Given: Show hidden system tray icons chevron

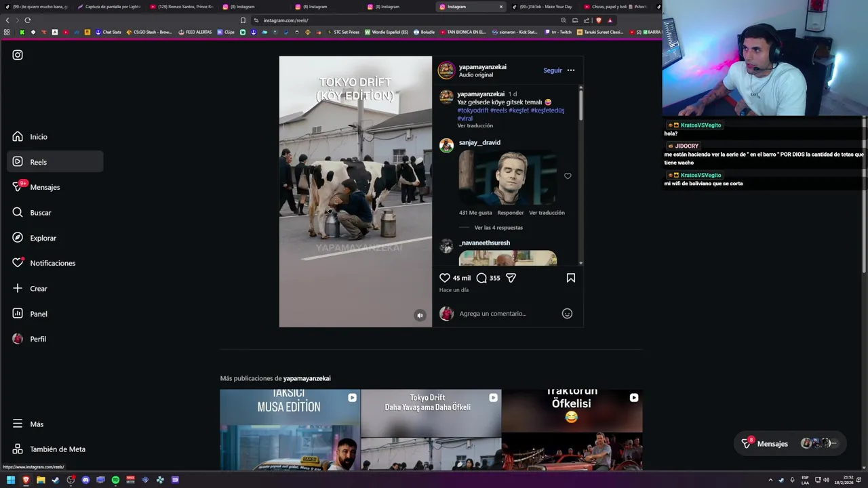Looking at the screenshot, I should pyautogui.click(x=770, y=480).
